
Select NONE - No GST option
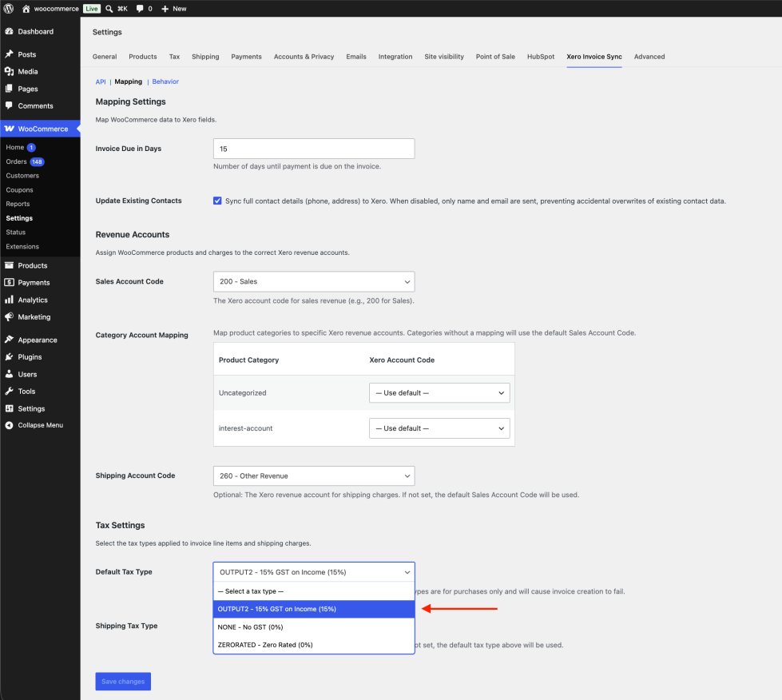[314, 627]
